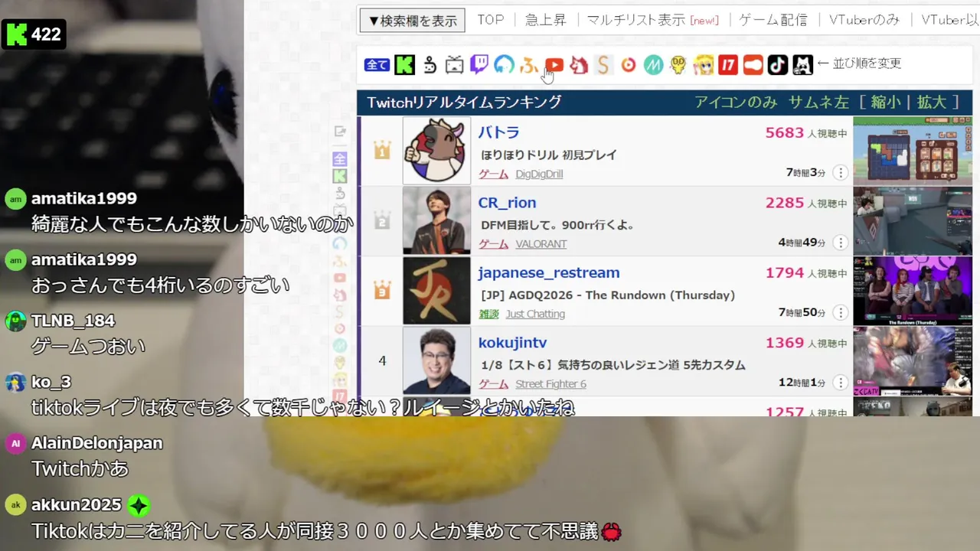Open kokujintv stream thumbnail
The width and height of the screenshot is (980, 551).
click(x=913, y=361)
